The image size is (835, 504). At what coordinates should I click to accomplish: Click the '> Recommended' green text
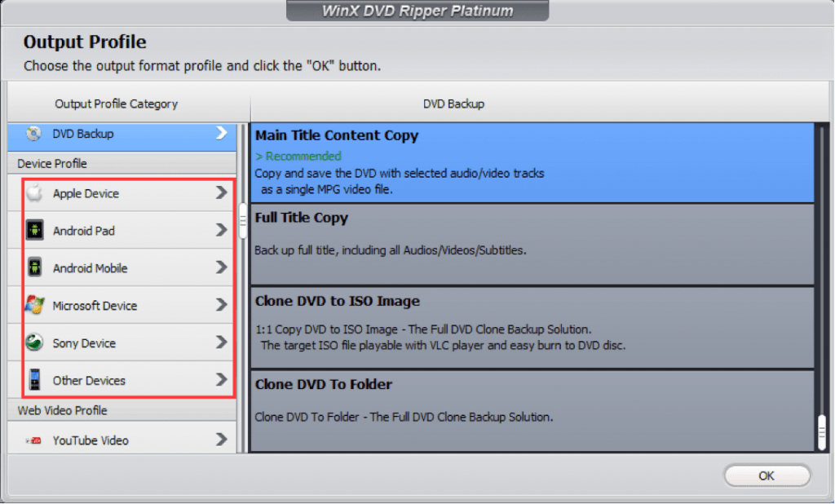tap(298, 156)
